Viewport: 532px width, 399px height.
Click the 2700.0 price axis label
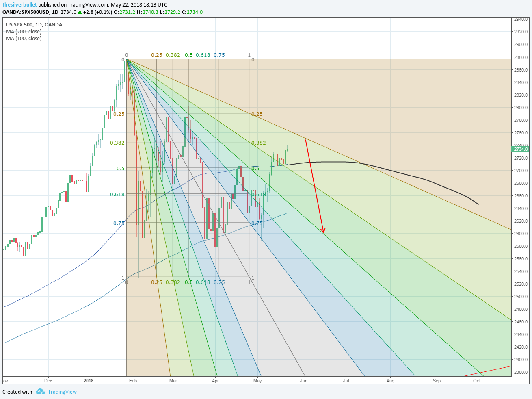coord(521,171)
